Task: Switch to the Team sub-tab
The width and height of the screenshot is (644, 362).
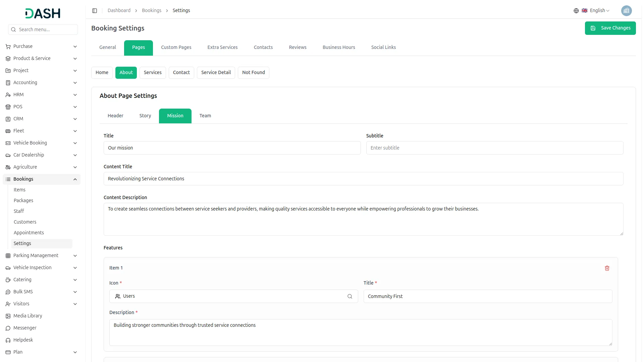Action: 205,116
